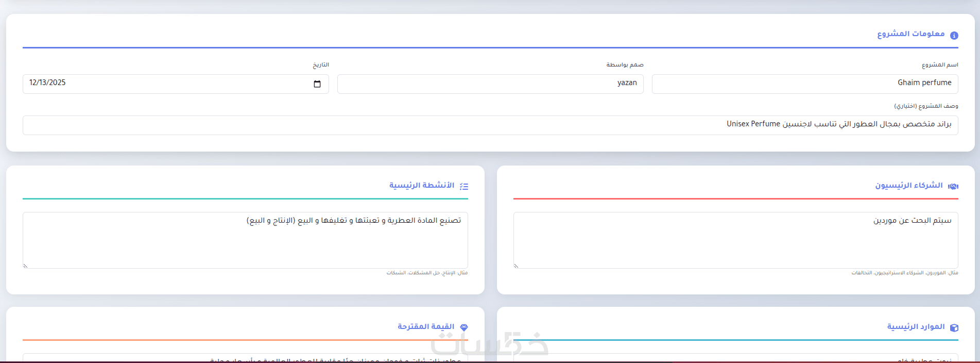Edit the key activities text area
The width and height of the screenshot is (980, 363).
tap(245, 240)
